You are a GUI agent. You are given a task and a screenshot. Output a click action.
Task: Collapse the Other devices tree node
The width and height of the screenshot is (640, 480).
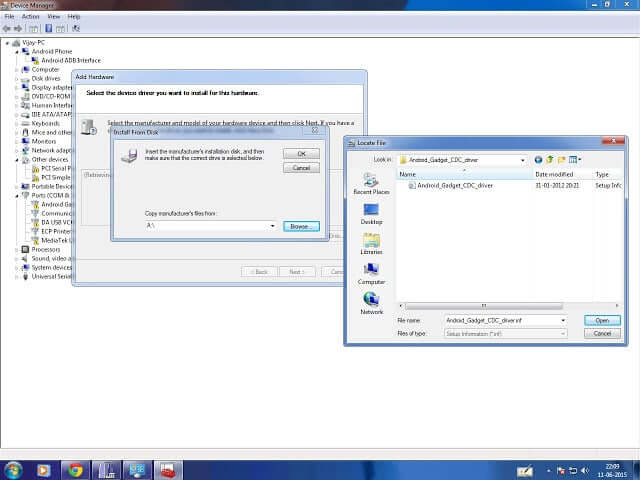(17, 160)
